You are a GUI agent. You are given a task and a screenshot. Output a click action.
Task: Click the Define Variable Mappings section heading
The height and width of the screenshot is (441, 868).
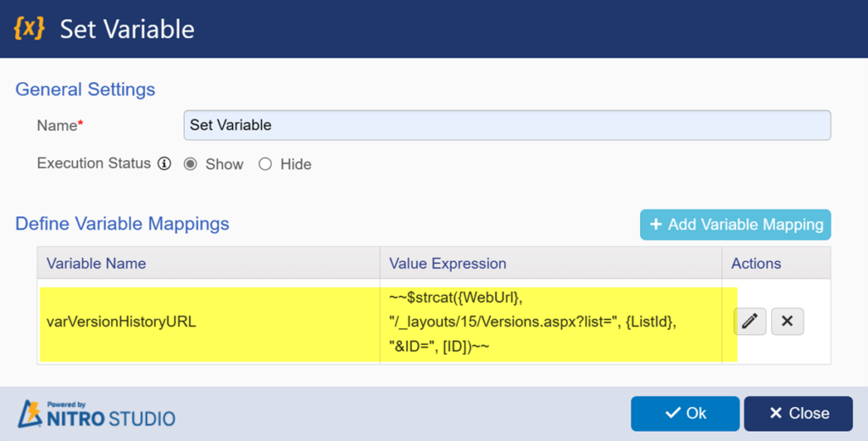(122, 224)
